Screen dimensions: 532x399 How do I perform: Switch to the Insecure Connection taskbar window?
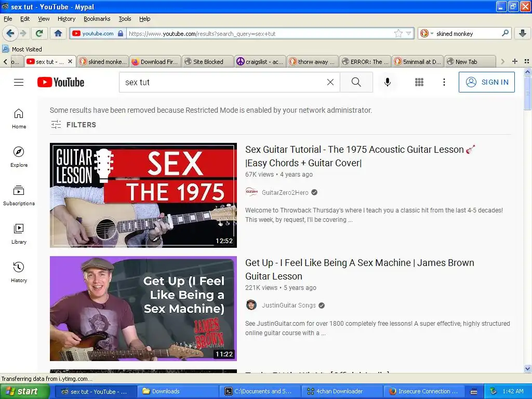(x=424, y=392)
